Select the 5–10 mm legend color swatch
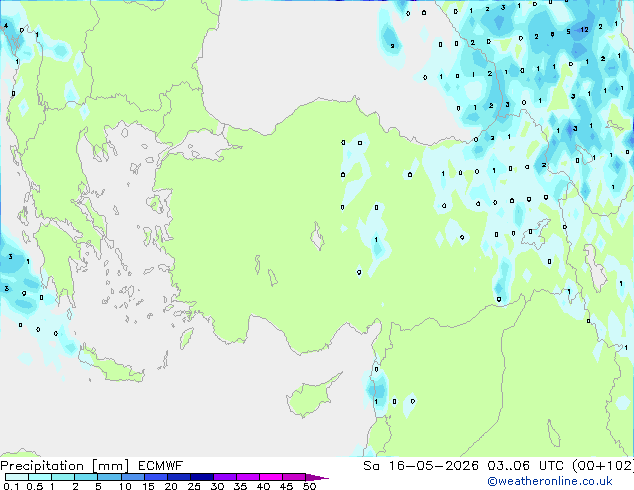 pos(109,477)
